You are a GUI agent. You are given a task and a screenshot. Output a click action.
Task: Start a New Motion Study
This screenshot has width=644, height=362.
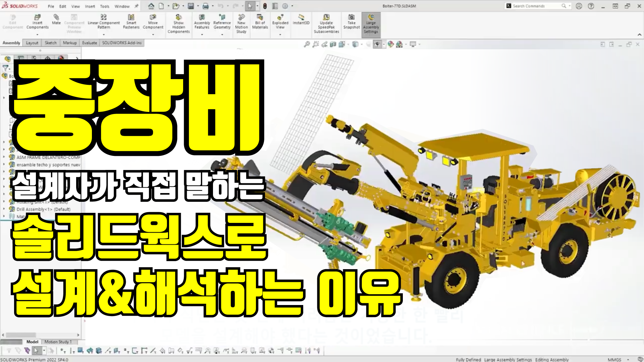pos(241,24)
